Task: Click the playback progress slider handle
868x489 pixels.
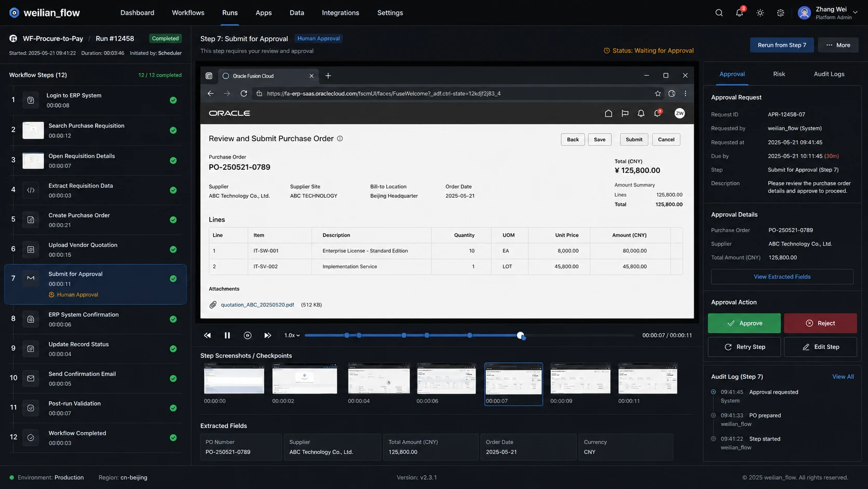Action: coord(521,336)
